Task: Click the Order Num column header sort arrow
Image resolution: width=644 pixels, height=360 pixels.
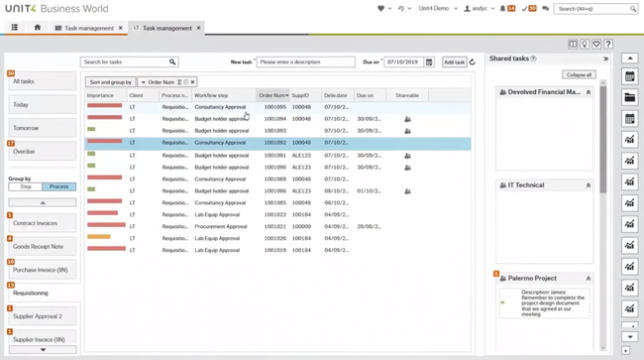Action: point(287,95)
